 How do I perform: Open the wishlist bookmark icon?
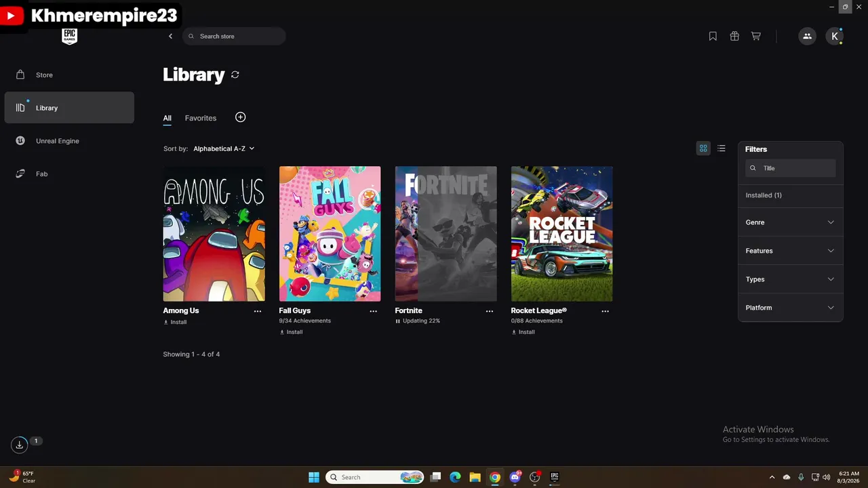pos(713,36)
